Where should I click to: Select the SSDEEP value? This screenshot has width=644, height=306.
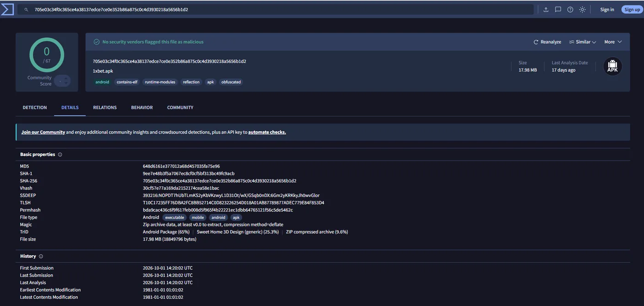click(x=231, y=196)
